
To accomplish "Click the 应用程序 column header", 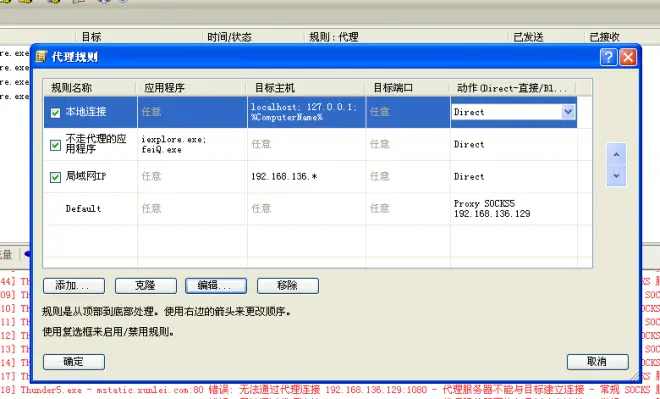I will pyautogui.click(x=192, y=88).
